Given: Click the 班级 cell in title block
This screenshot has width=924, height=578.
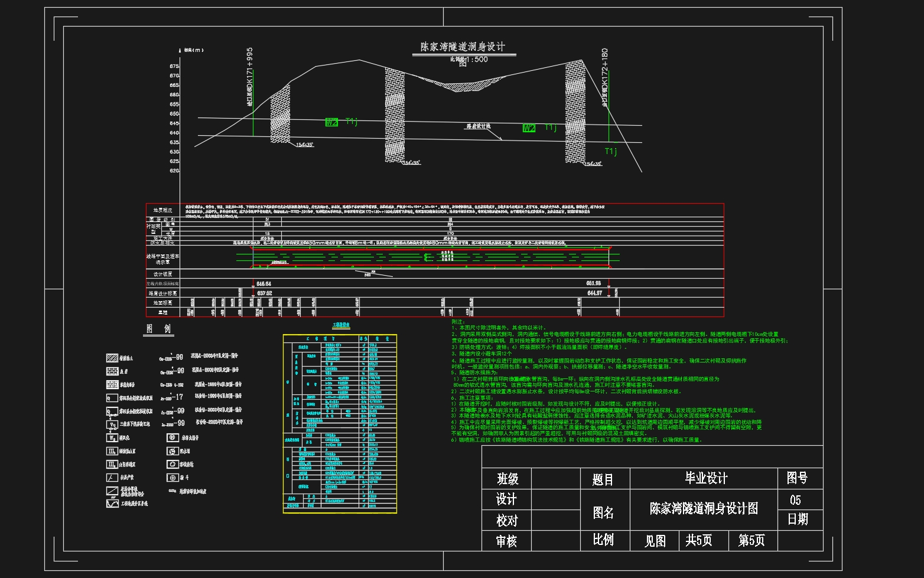Looking at the screenshot, I should 507,479.
